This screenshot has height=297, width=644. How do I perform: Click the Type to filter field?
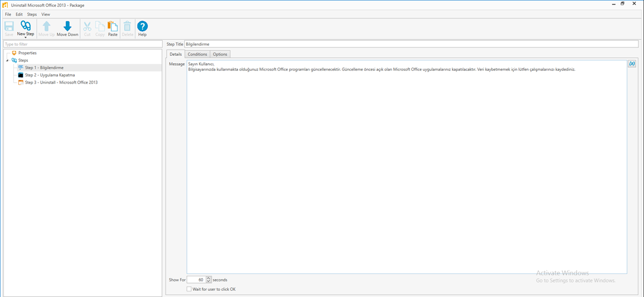coord(83,44)
